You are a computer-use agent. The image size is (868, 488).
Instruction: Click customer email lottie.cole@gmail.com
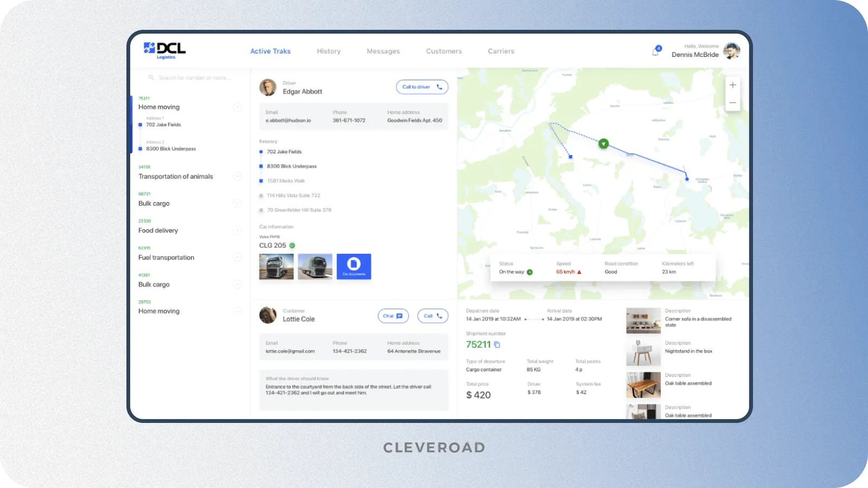(290, 351)
